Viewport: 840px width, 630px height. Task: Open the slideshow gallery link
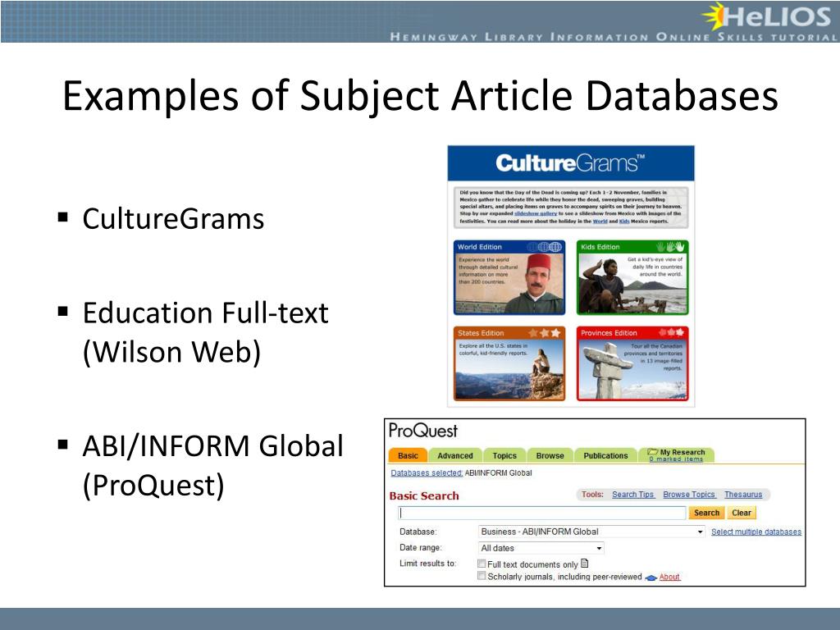[x=535, y=213]
